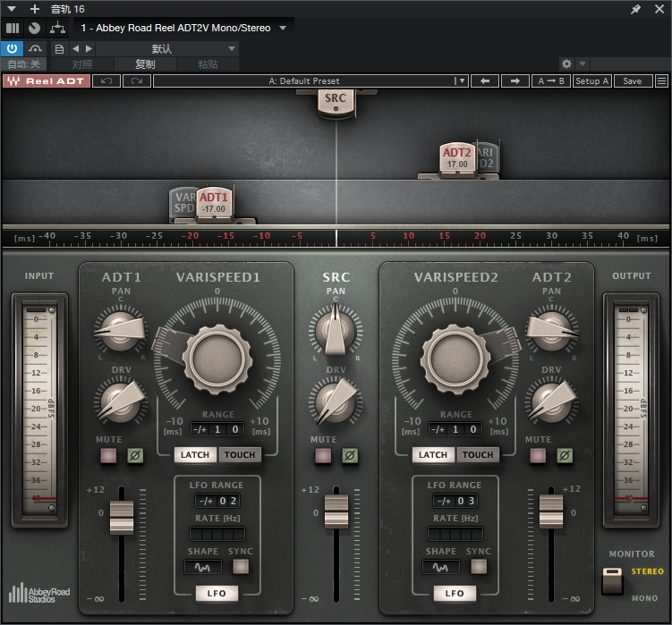Open VARISPEED1 LFO SHAPE waveform selector
This screenshot has width=672, height=625.
click(203, 567)
